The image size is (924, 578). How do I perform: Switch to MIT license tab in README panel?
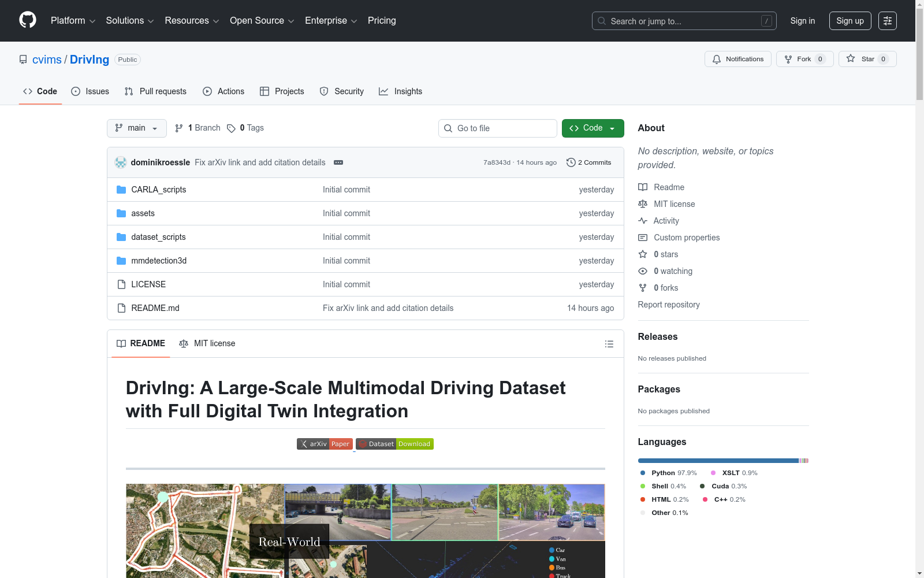point(207,343)
